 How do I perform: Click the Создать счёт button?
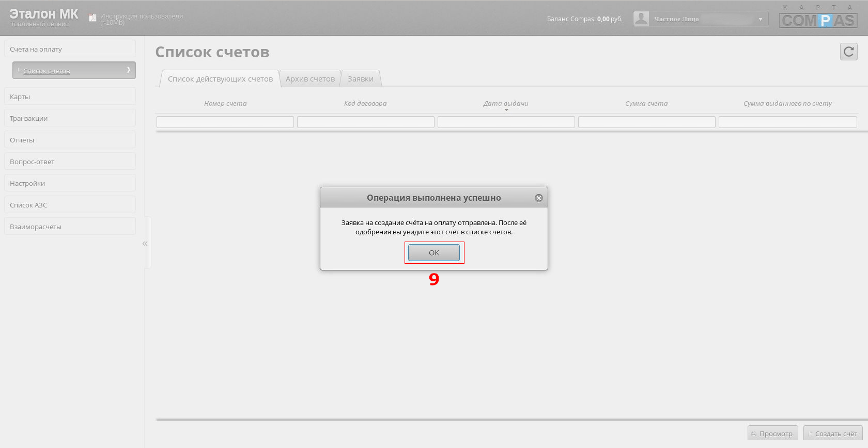[x=833, y=434]
